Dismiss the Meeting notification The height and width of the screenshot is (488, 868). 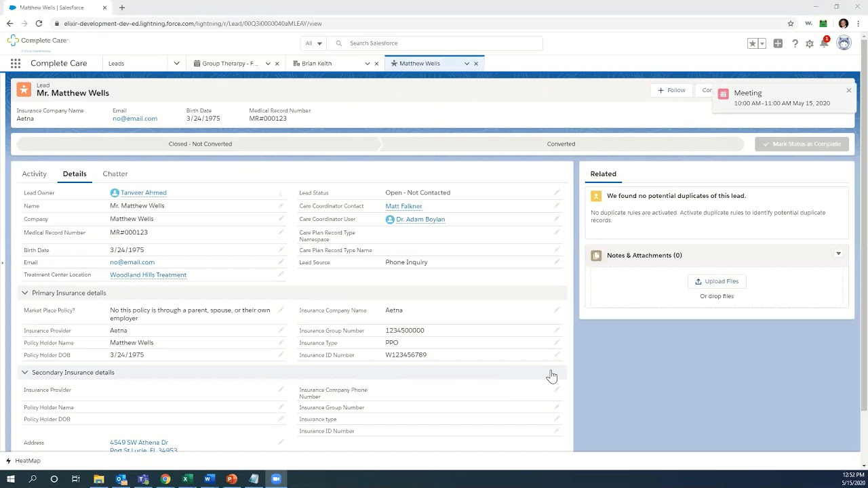pos(848,90)
